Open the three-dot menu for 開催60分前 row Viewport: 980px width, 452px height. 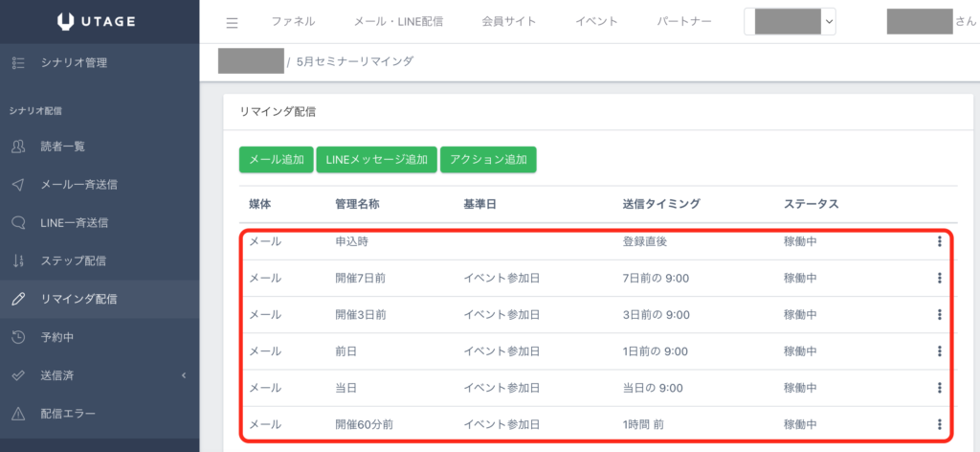[939, 424]
